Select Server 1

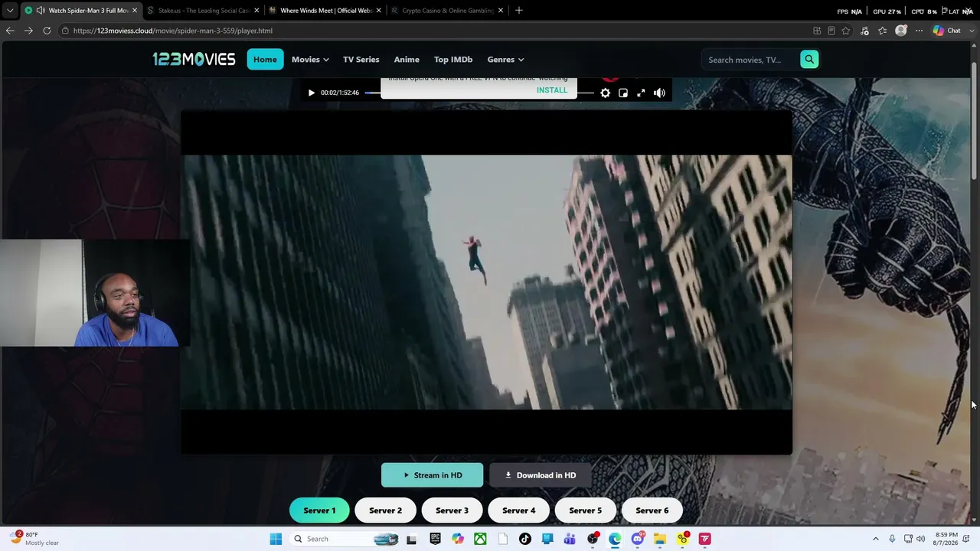click(319, 510)
